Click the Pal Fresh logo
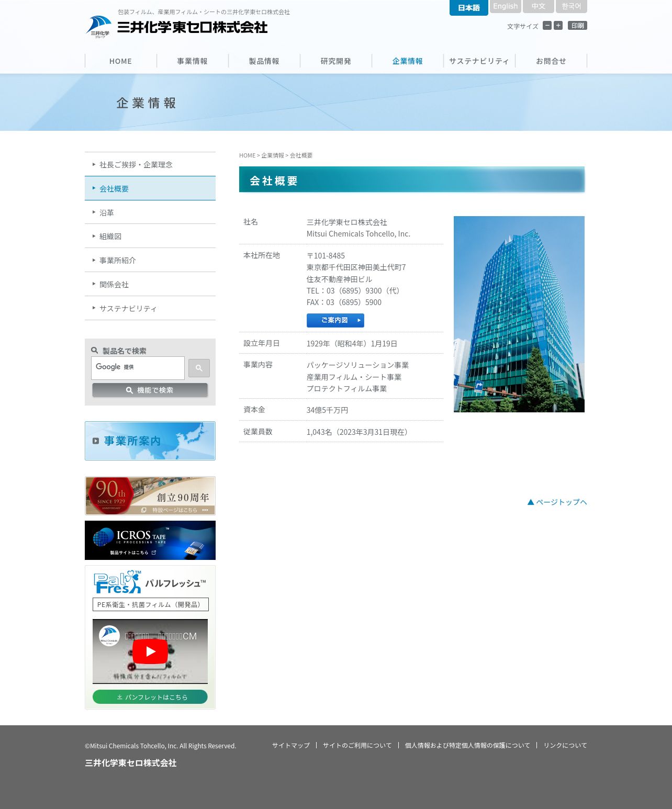This screenshot has width=672, height=809. pyautogui.click(x=118, y=582)
